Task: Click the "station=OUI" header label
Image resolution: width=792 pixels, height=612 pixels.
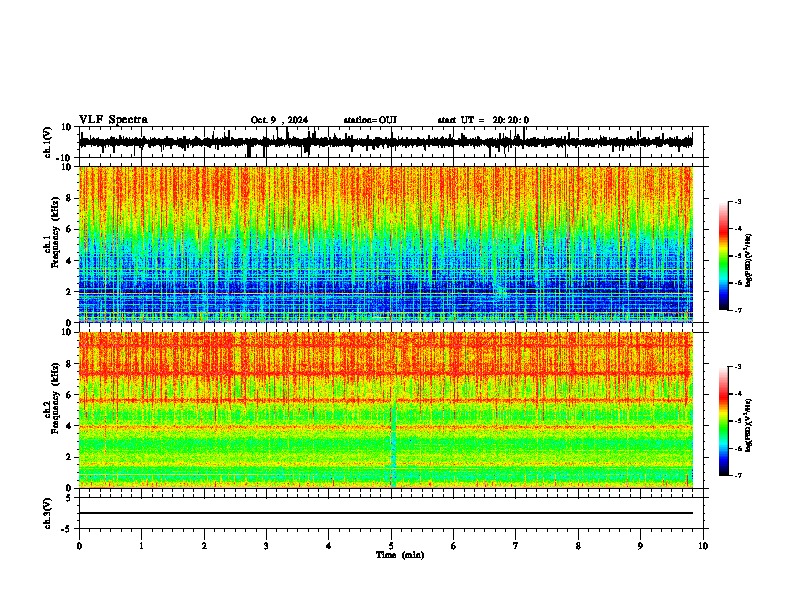Action: pyautogui.click(x=370, y=120)
